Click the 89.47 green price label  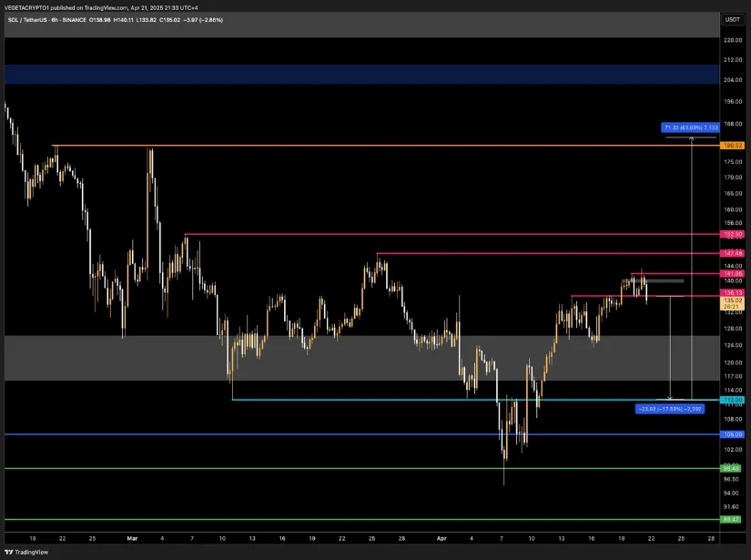coord(732,519)
